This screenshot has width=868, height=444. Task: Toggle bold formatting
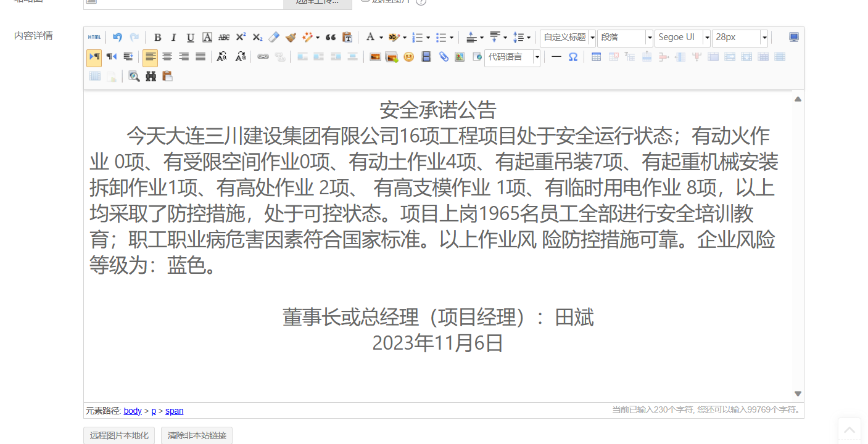(157, 38)
